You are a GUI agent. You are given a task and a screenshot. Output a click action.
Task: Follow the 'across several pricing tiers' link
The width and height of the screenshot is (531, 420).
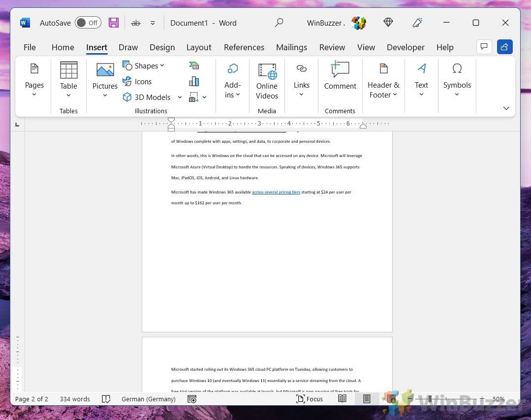coord(276,192)
